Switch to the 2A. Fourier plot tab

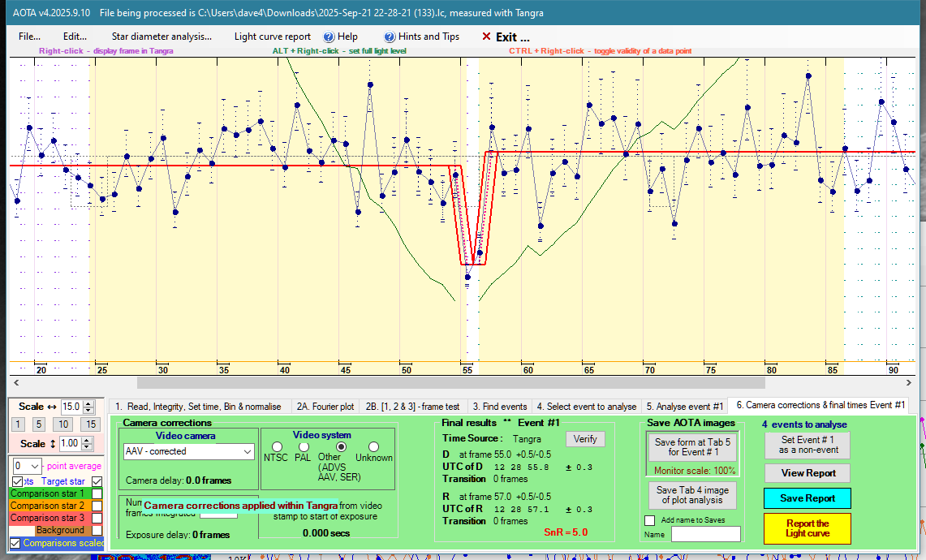[325, 406]
